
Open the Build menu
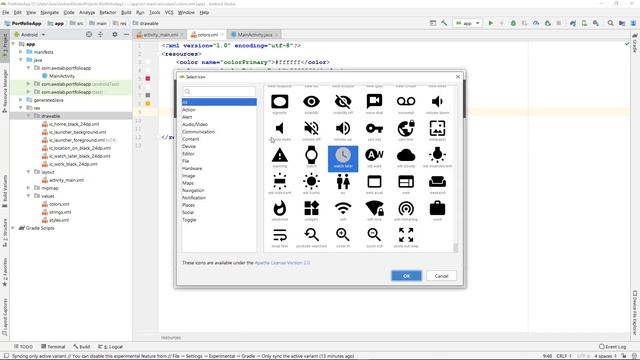[126, 13]
